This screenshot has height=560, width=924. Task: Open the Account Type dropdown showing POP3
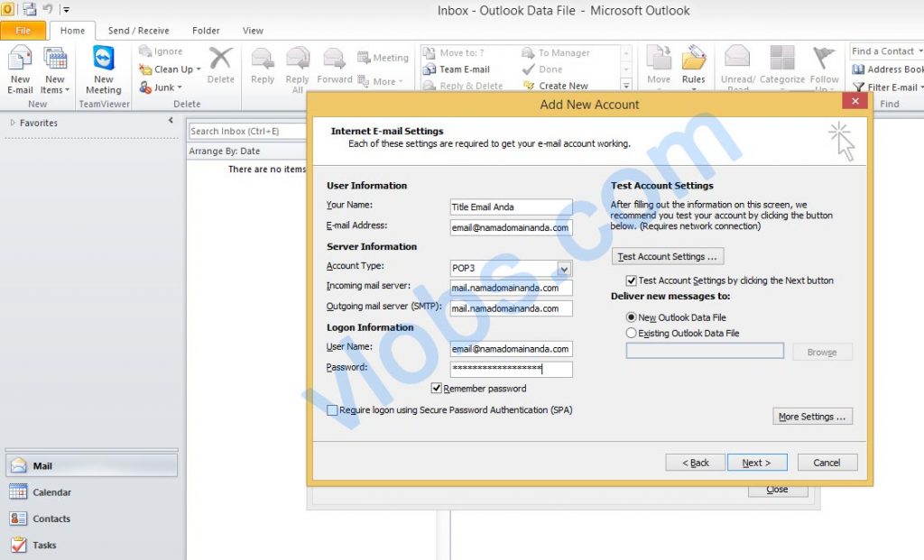pos(566,270)
